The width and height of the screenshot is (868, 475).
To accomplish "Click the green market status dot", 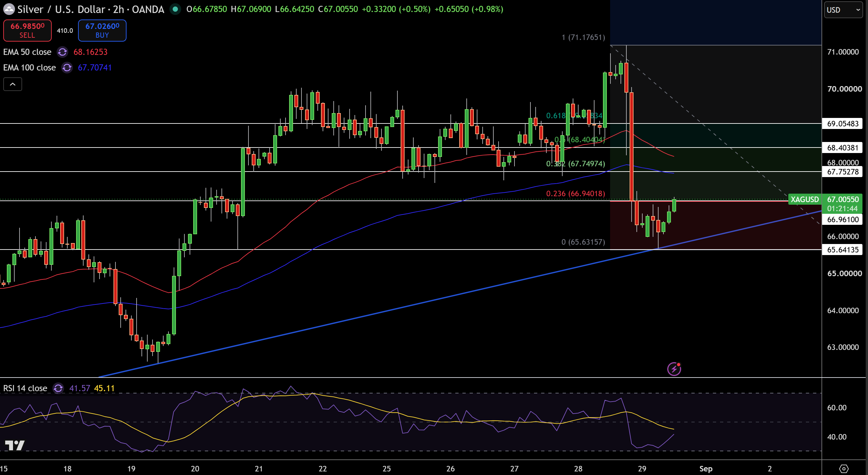I will (175, 9).
